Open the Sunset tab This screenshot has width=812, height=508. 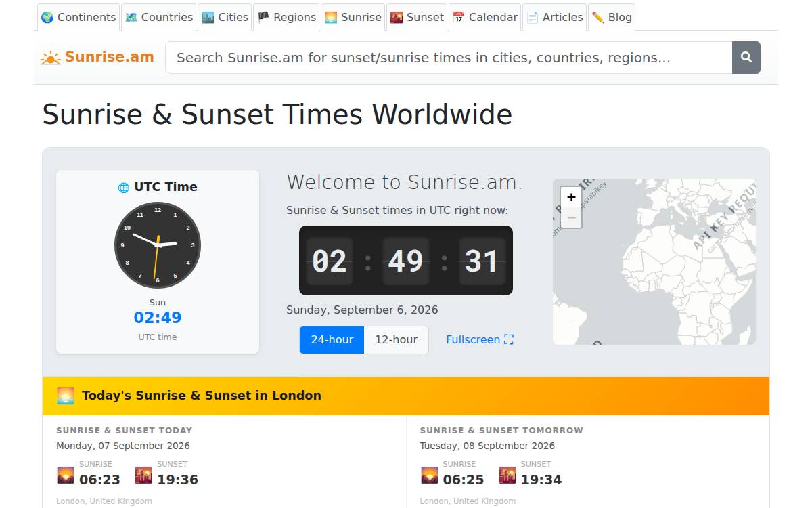(x=417, y=18)
